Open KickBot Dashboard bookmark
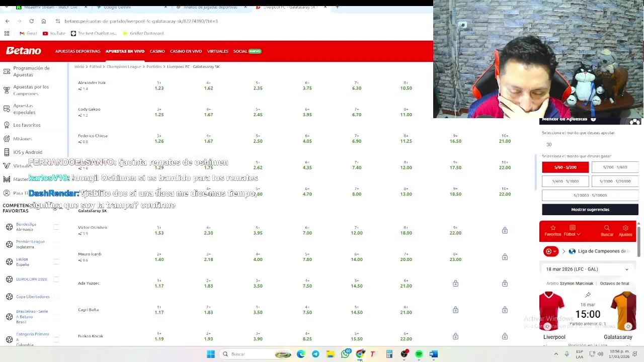The height and width of the screenshot is (362, 644). 143,33
